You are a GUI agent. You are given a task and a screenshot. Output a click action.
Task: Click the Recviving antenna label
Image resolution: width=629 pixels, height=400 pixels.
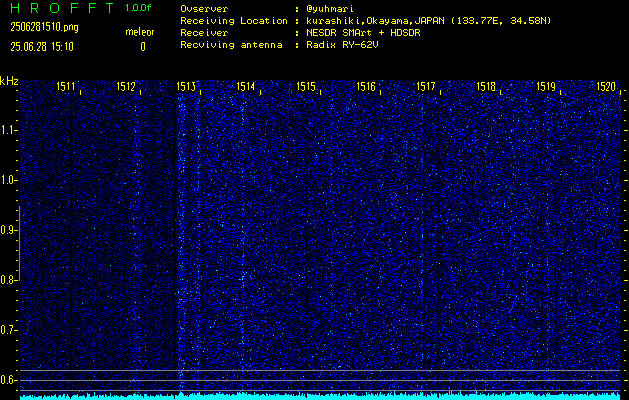(231, 45)
